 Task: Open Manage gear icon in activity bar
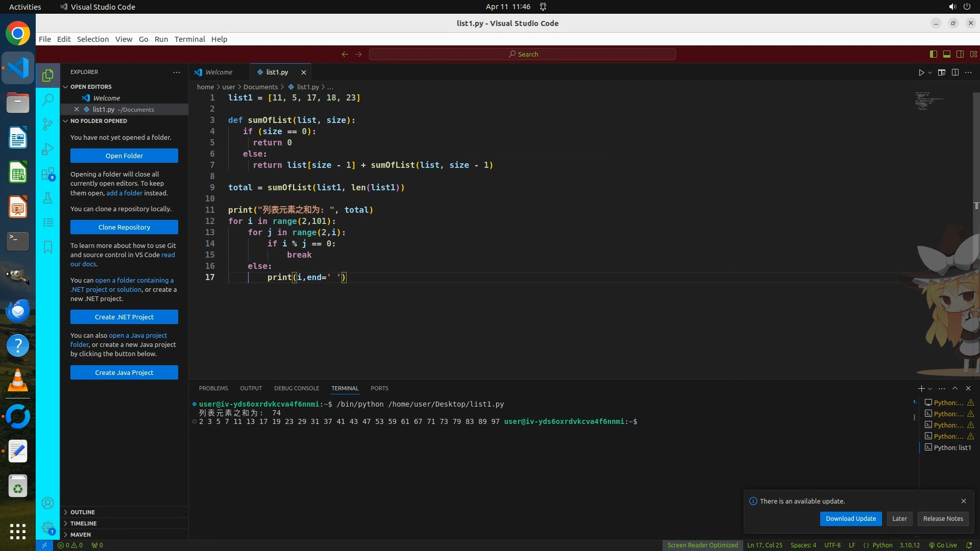47,527
